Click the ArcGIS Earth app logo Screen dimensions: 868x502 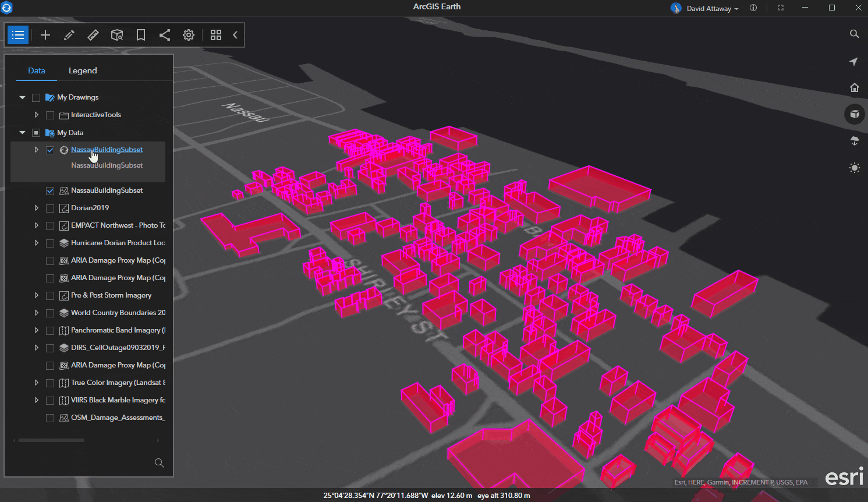(x=7, y=8)
